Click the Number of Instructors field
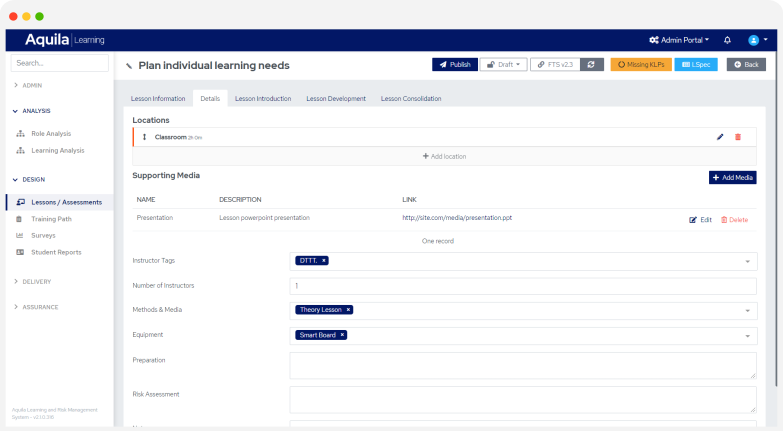 [x=522, y=286]
